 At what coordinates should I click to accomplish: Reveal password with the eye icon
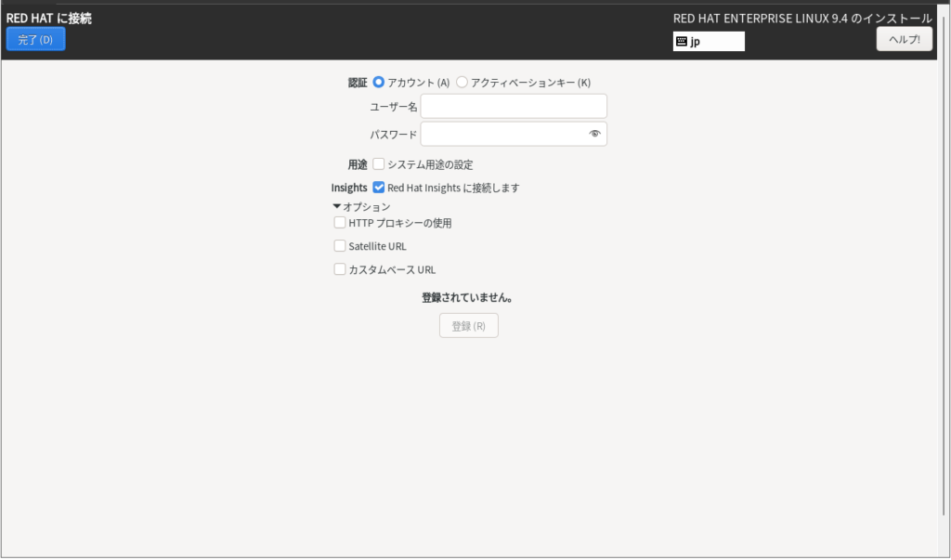click(595, 135)
